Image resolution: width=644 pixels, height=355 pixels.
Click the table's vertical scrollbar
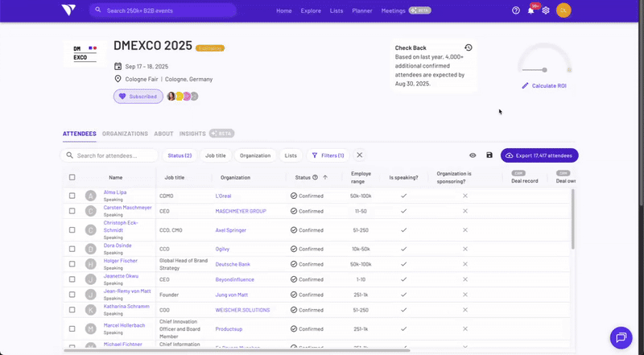(573, 219)
